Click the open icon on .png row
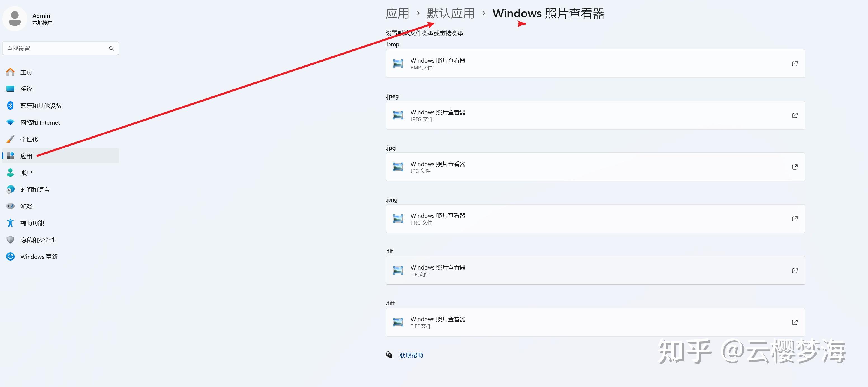 [794, 219]
